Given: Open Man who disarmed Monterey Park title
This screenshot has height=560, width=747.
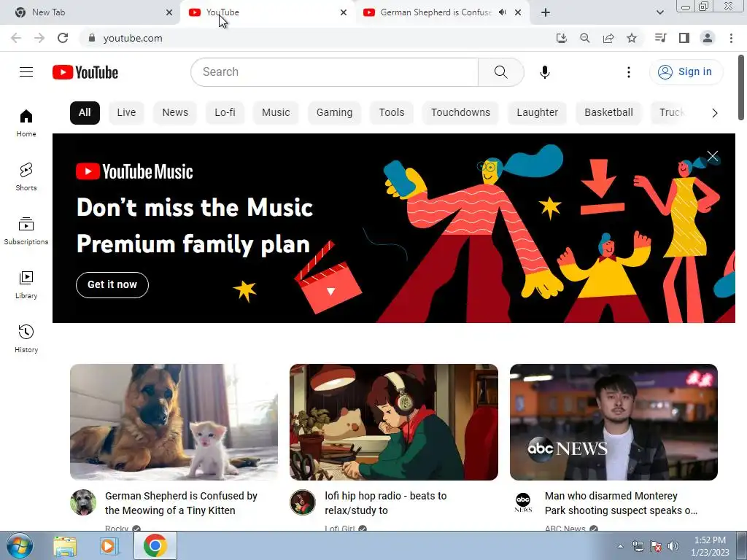Looking at the screenshot, I should pos(622,503).
